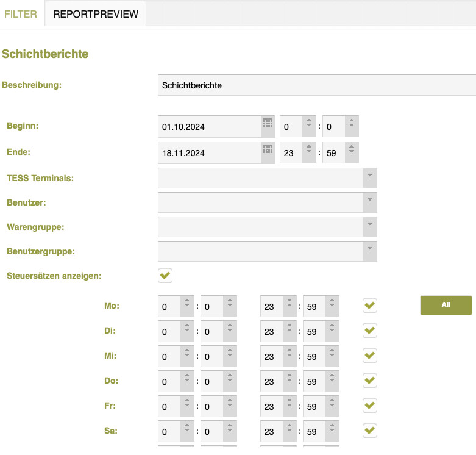476x455 pixels.
Task: Decrease the Fr end minute with down arrow
Action: (332, 404)
